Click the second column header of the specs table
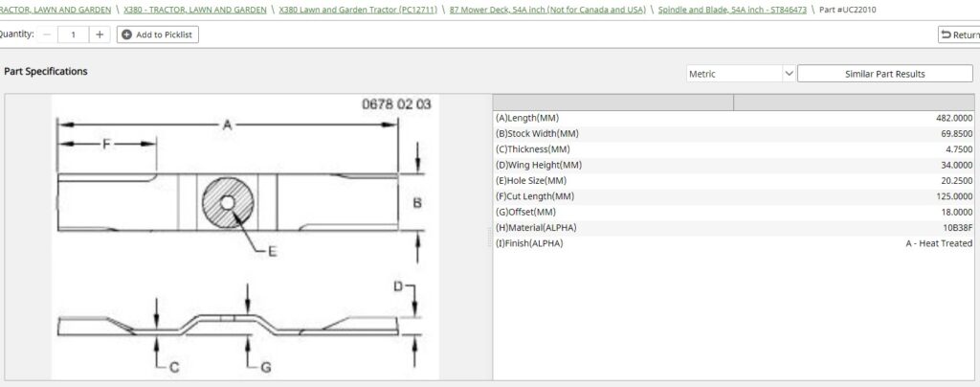Screen dimensions: 980x387 (x=856, y=102)
